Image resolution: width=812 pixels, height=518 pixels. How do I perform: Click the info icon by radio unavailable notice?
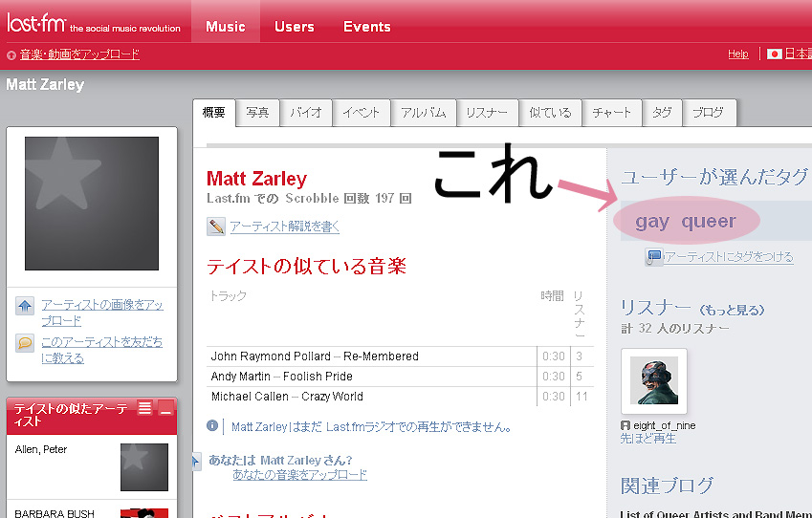click(x=212, y=425)
